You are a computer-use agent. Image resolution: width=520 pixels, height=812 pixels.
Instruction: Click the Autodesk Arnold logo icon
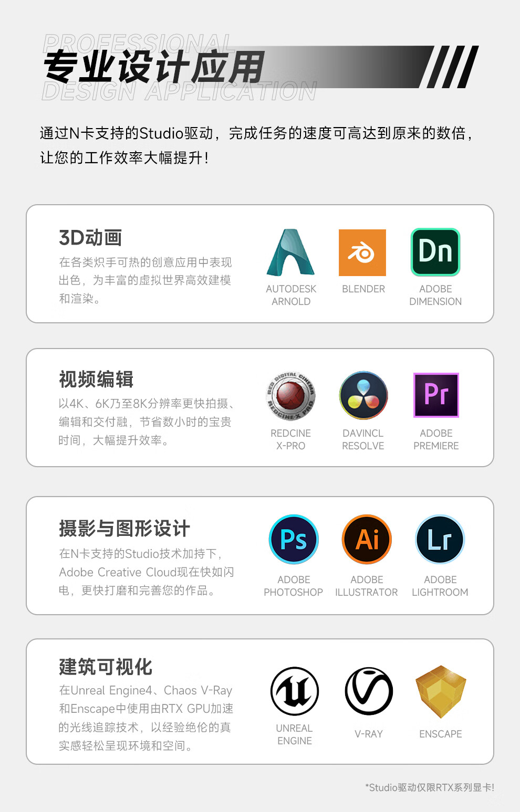pyautogui.click(x=290, y=253)
